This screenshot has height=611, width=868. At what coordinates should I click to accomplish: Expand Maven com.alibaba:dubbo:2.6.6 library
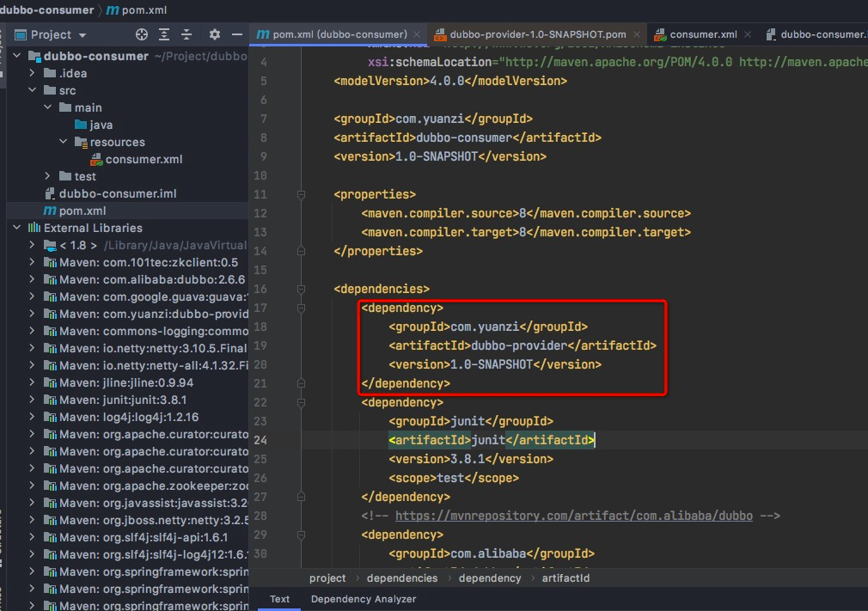(x=32, y=279)
